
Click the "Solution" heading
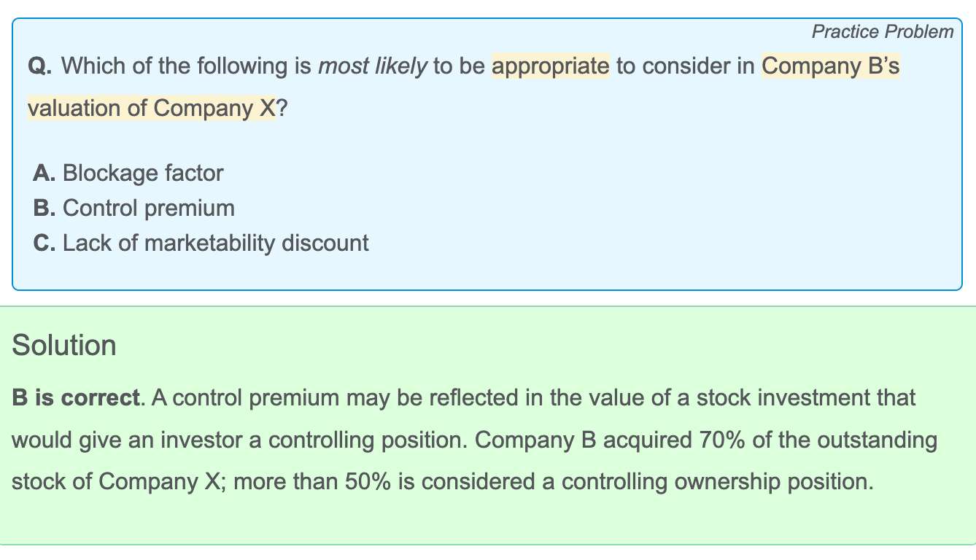[64, 345]
